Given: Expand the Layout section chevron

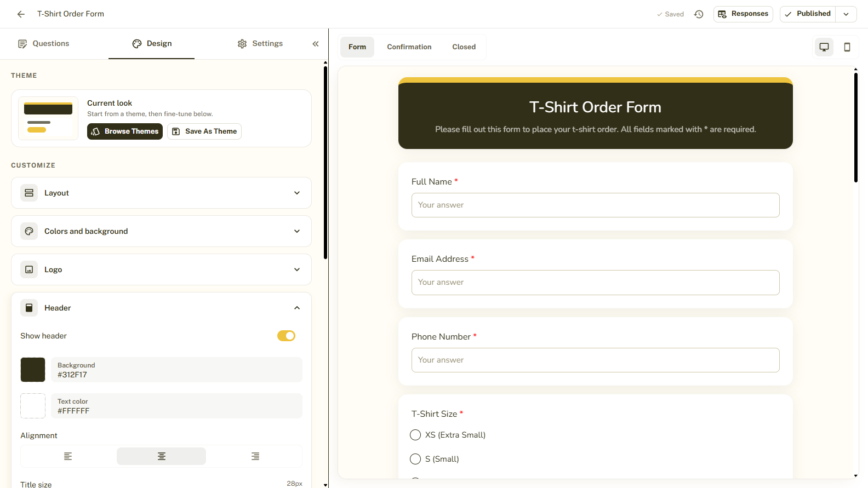Looking at the screenshot, I should pos(297,193).
